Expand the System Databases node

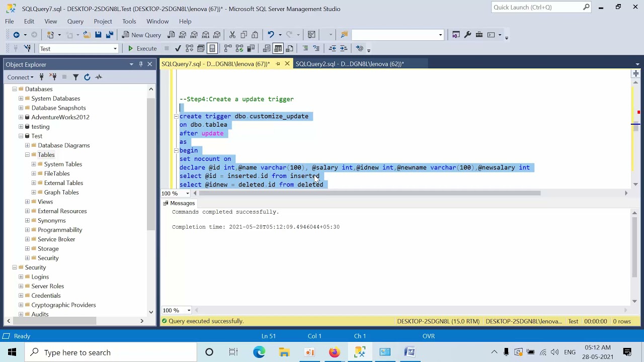21,99
